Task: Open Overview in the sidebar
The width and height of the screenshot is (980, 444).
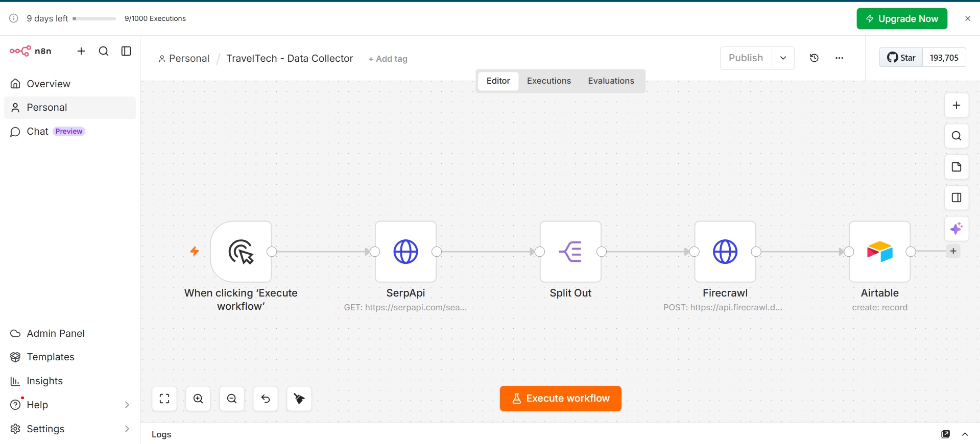Action: 70,84
